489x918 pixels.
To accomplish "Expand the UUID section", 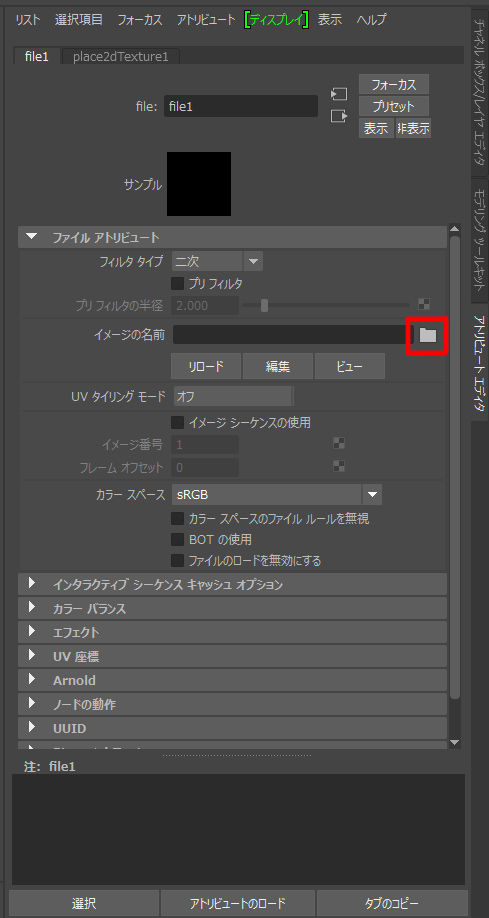I will (x=32, y=728).
